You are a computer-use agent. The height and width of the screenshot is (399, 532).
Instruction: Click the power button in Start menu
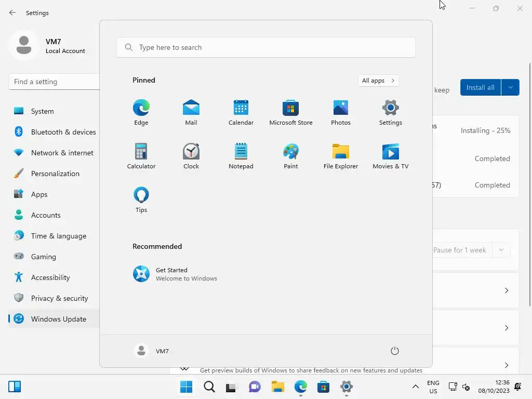(x=395, y=351)
